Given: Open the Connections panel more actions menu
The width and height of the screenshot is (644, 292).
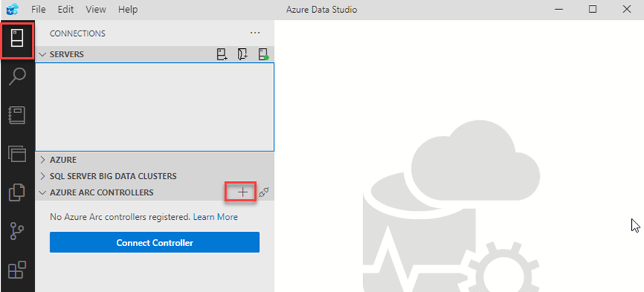Looking at the screenshot, I should pyautogui.click(x=255, y=33).
